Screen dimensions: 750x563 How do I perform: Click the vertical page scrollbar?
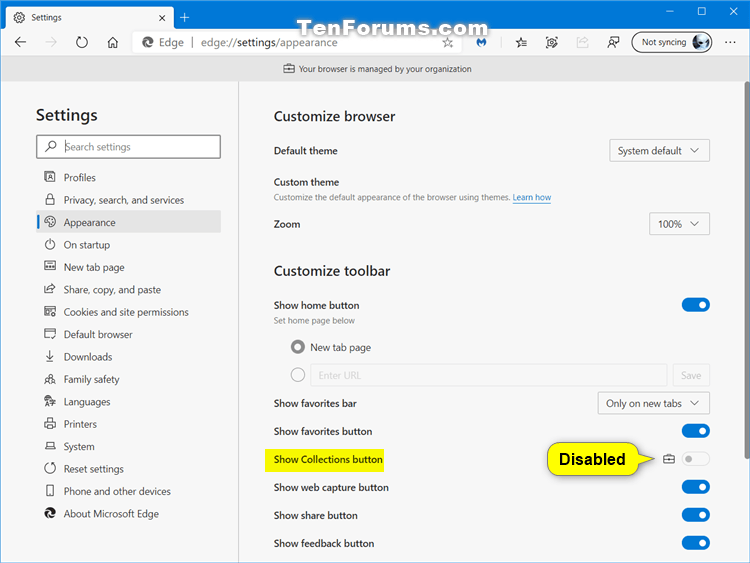pyautogui.click(x=747, y=270)
